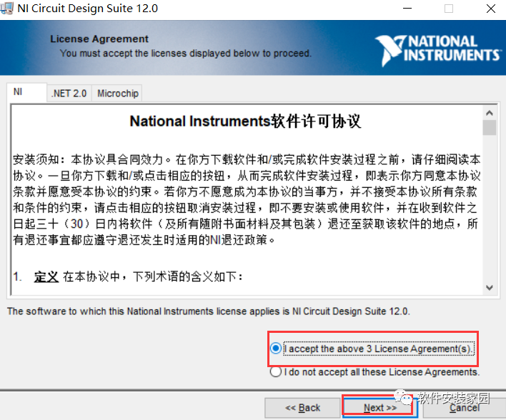Select 'I accept the above 3 License Agreement(s)'
Image resolution: width=506 pixels, height=420 pixels.
[276, 349]
